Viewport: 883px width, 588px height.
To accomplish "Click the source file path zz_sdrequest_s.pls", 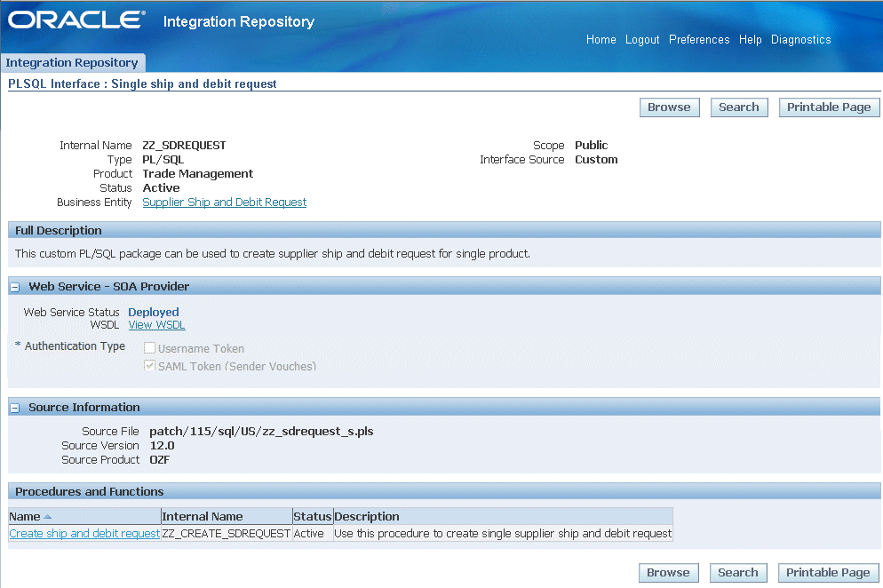I will pos(261,432).
